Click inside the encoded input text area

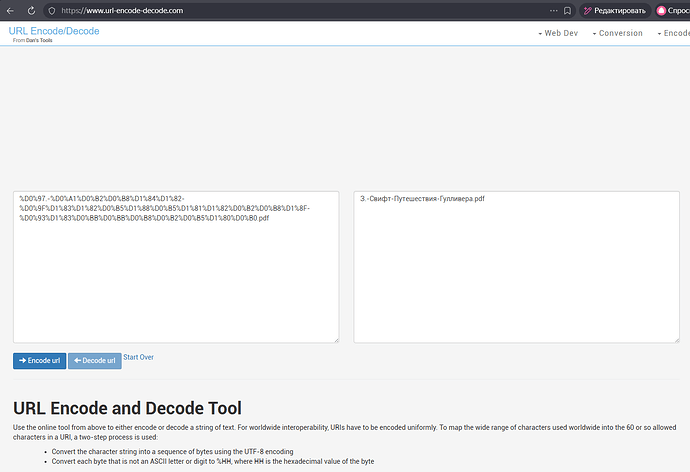click(176, 280)
